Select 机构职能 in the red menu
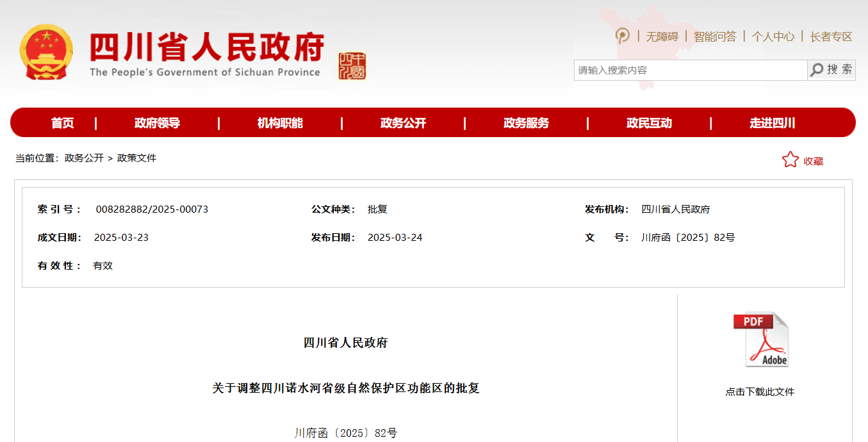Viewport: 868px width, 442px height. tap(280, 123)
